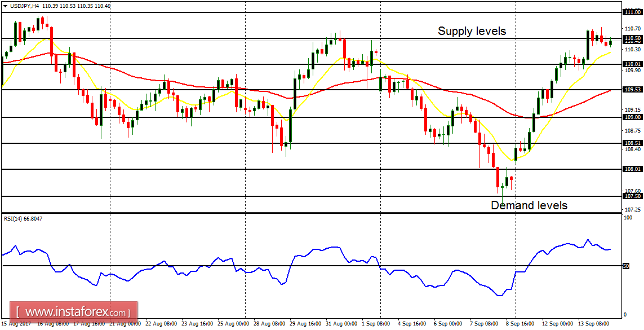The height and width of the screenshot is (330, 644).
Task: Click the 108.01 demand level tag
Action: pyautogui.click(x=632, y=168)
